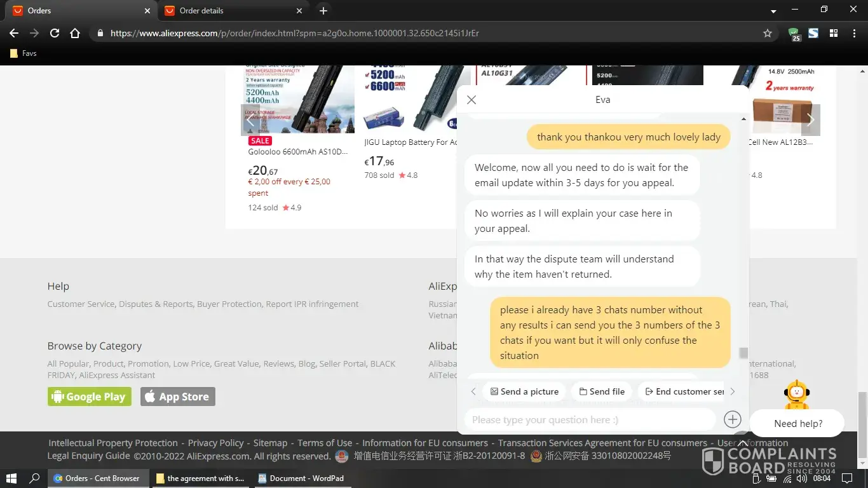Go to browser home page
The image size is (868, 488).
(75, 33)
